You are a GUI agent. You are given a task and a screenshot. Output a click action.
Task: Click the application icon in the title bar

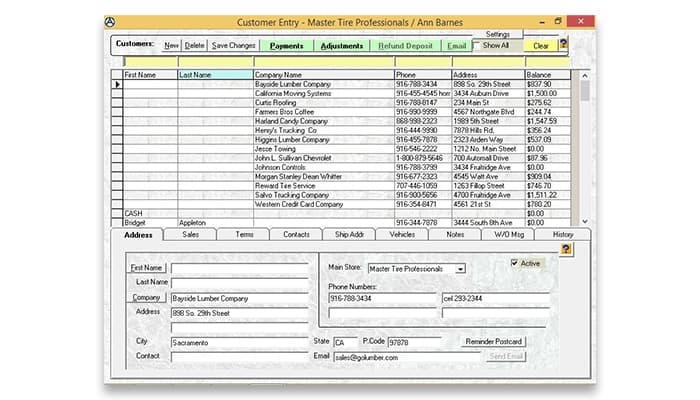point(111,20)
